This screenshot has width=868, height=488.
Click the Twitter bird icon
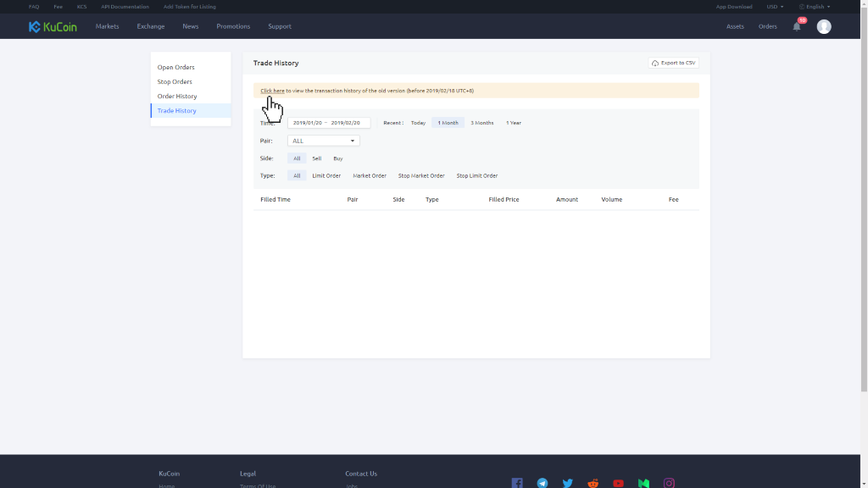click(568, 483)
